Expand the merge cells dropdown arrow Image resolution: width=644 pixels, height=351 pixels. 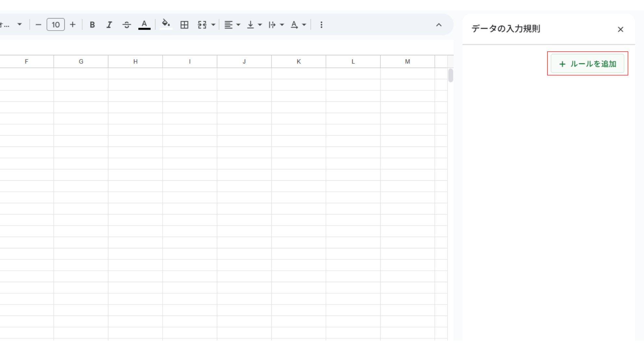[x=213, y=25]
